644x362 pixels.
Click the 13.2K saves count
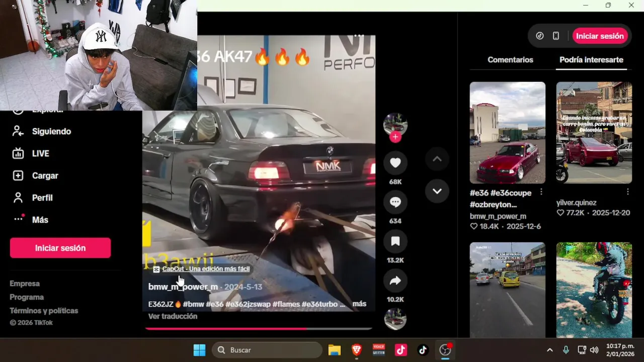pyautogui.click(x=395, y=260)
